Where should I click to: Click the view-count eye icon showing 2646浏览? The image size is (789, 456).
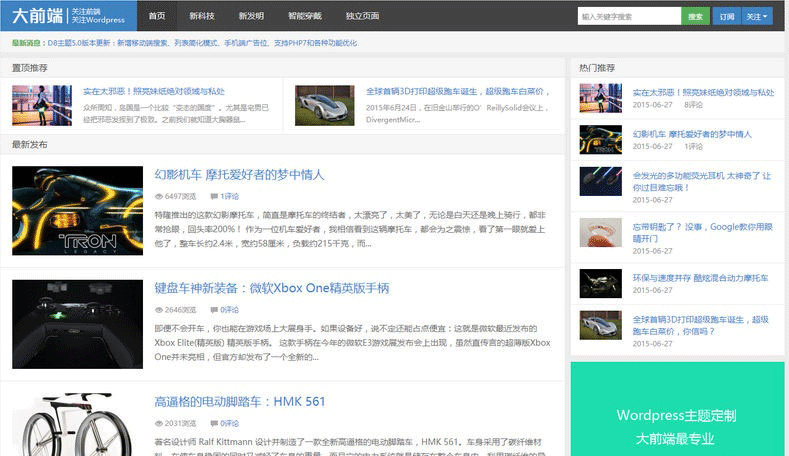pyautogui.click(x=159, y=310)
